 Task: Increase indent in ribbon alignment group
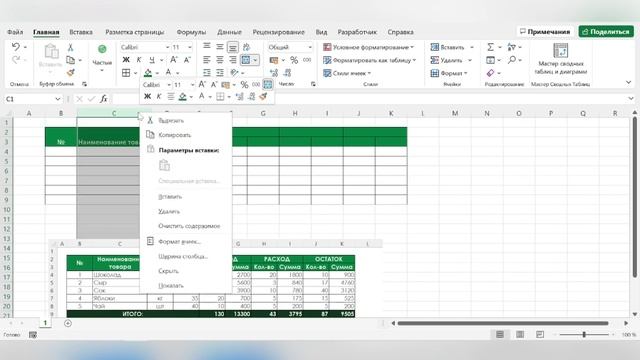click(x=220, y=73)
